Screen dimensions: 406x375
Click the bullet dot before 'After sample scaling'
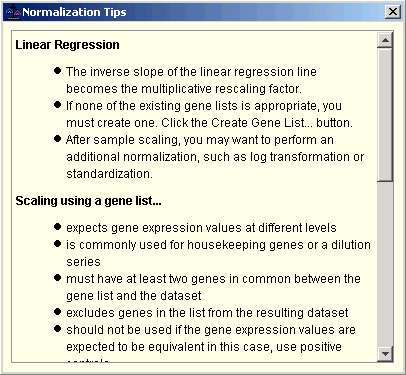[57, 138]
